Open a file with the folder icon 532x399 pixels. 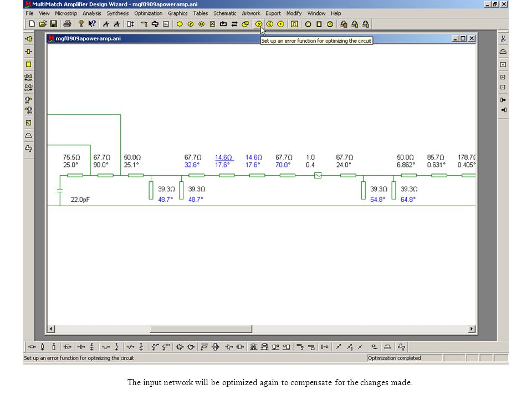pyautogui.click(x=43, y=24)
